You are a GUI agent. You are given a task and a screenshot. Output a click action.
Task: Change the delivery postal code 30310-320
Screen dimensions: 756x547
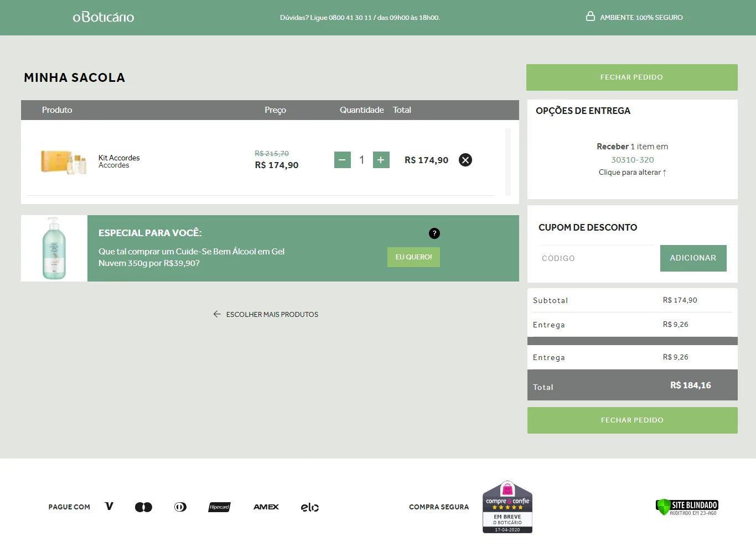click(x=633, y=160)
